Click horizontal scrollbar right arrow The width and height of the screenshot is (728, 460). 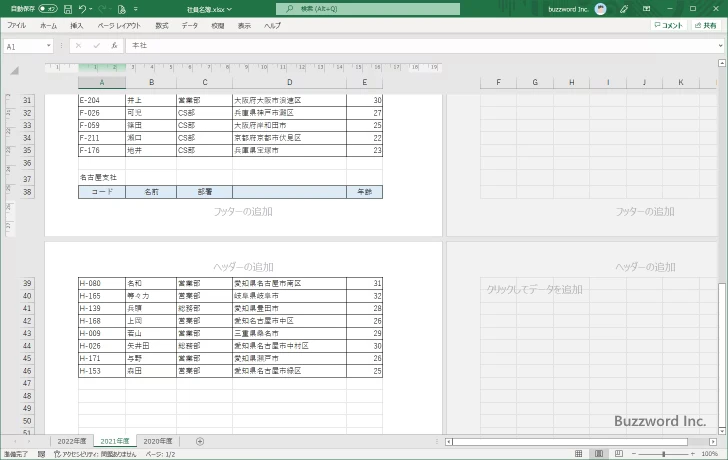[x=713, y=441]
